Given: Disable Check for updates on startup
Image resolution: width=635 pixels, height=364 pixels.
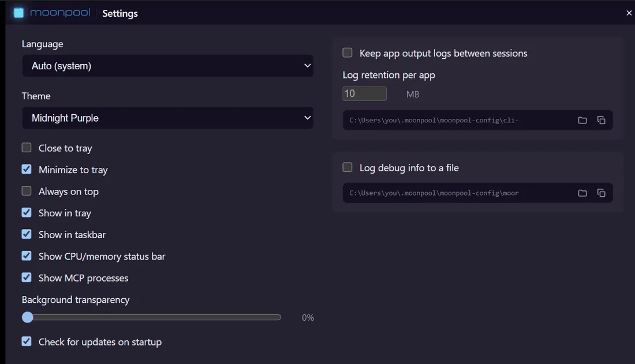Looking at the screenshot, I should [x=27, y=342].
